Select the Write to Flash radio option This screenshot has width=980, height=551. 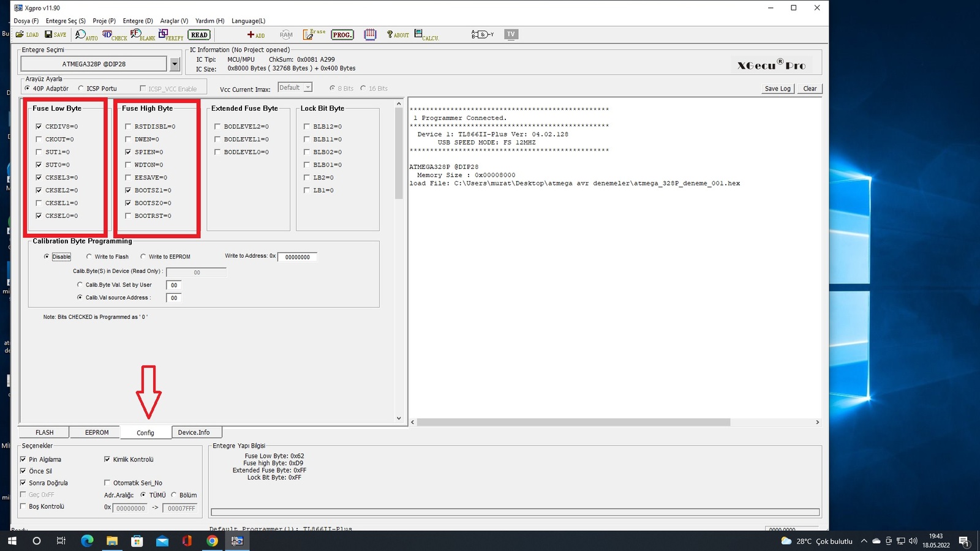point(89,257)
